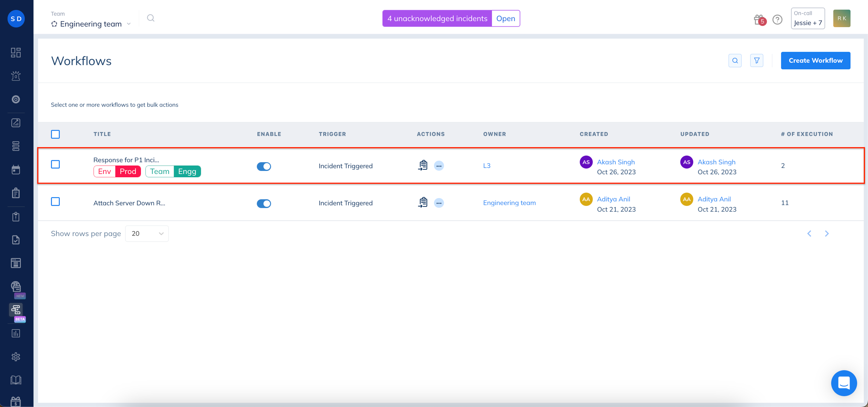Click Open on unacknowledged incidents banner

tap(506, 18)
